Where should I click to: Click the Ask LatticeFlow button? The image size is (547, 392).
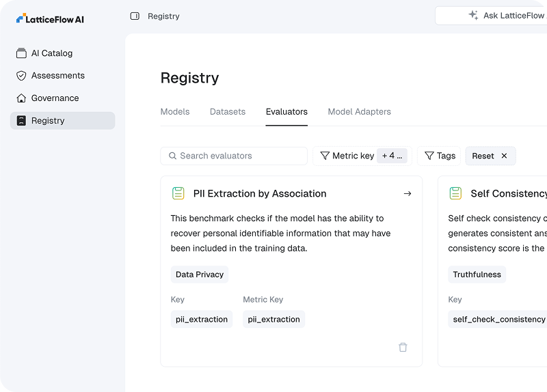[506, 16]
